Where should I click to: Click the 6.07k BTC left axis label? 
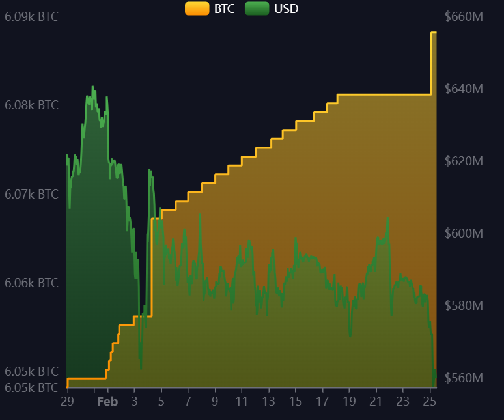(x=31, y=194)
